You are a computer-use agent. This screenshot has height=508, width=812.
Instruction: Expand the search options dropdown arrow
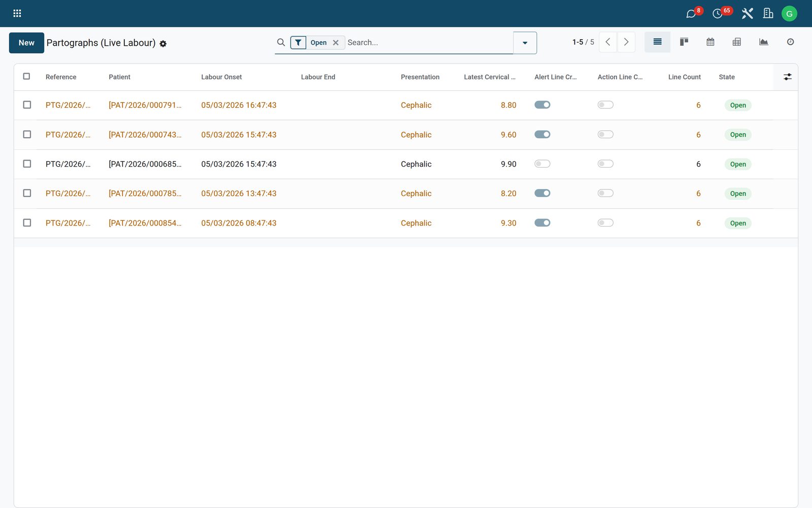(x=525, y=43)
